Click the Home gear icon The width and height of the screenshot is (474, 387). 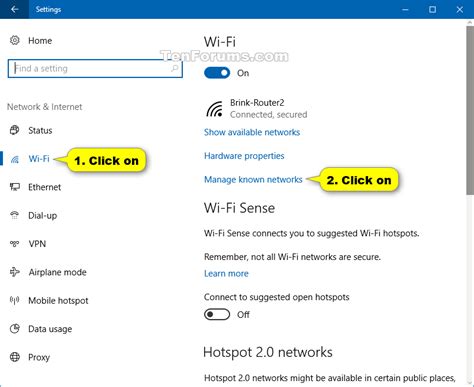[15, 40]
